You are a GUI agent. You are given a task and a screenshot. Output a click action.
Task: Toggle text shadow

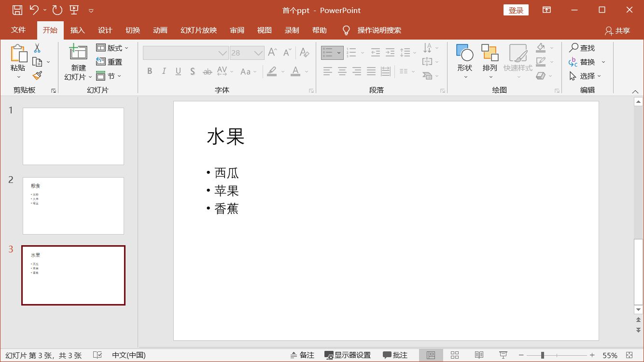click(192, 71)
